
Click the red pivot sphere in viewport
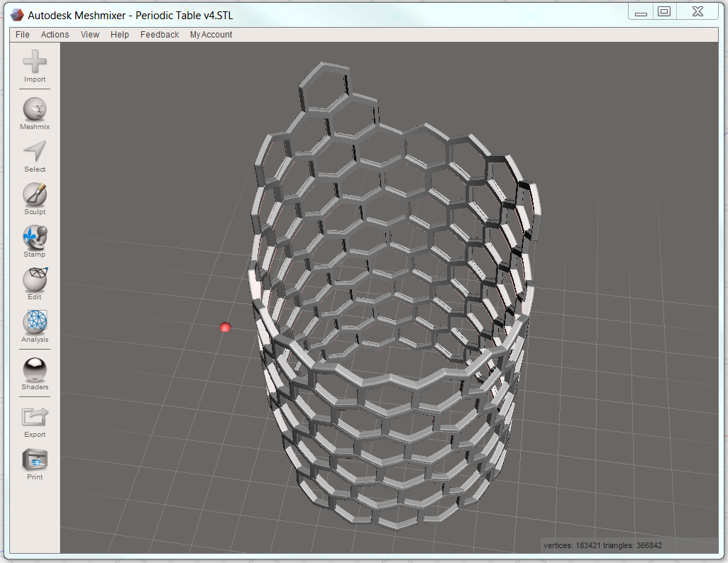coord(225,328)
